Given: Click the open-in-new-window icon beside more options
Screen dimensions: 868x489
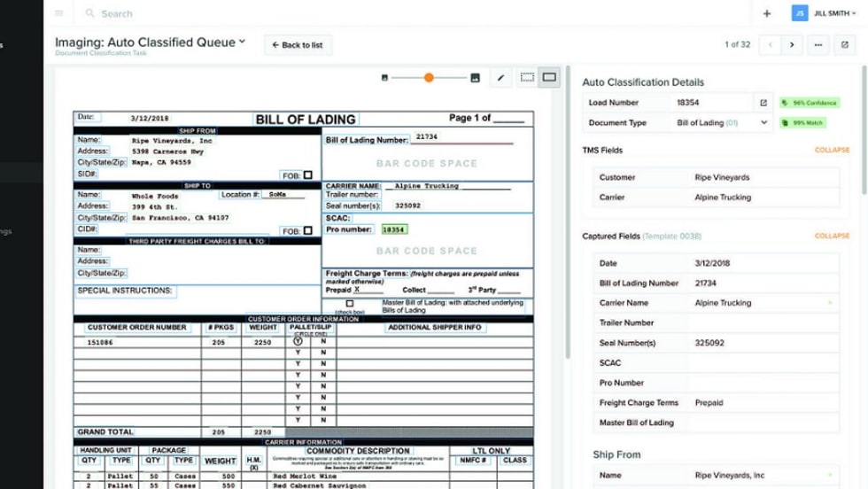Looking at the screenshot, I should click(844, 44).
